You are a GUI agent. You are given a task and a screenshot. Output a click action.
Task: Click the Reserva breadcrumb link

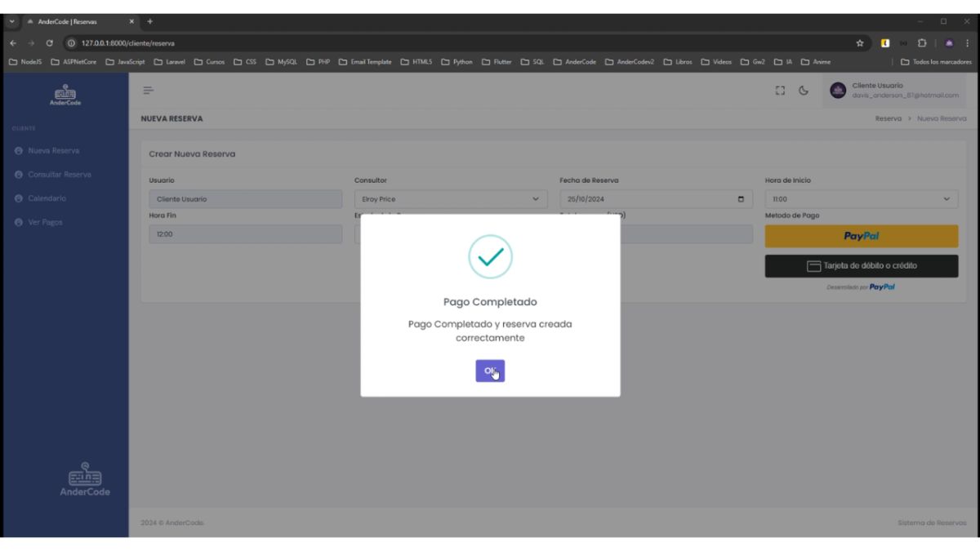coord(888,119)
